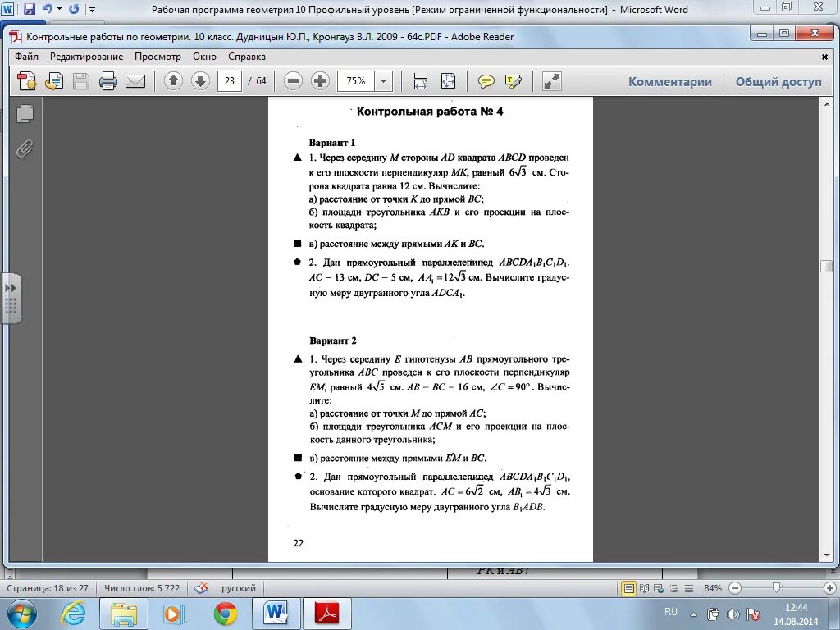Show attachments paperclip panel icon
The image size is (840, 630).
(24, 148)
